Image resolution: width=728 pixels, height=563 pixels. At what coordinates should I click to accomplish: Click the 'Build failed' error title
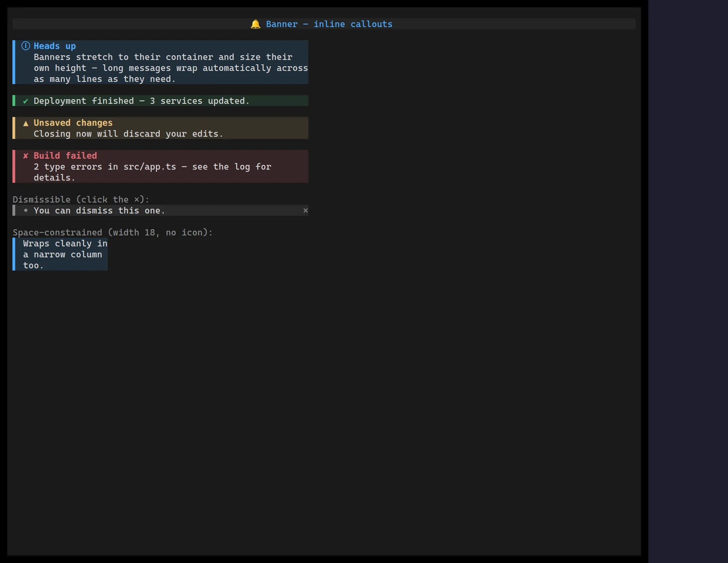point(65,156)
